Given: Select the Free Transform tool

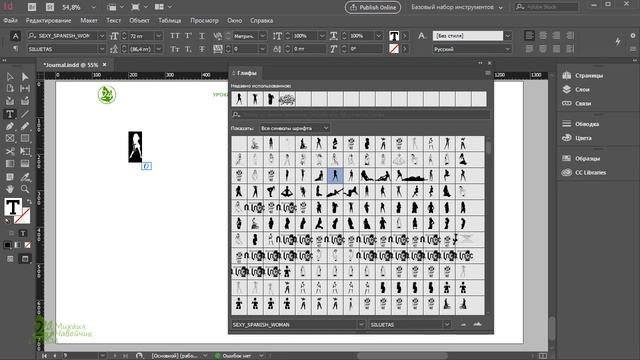Looking at the screenshot, I should [25, 151].
